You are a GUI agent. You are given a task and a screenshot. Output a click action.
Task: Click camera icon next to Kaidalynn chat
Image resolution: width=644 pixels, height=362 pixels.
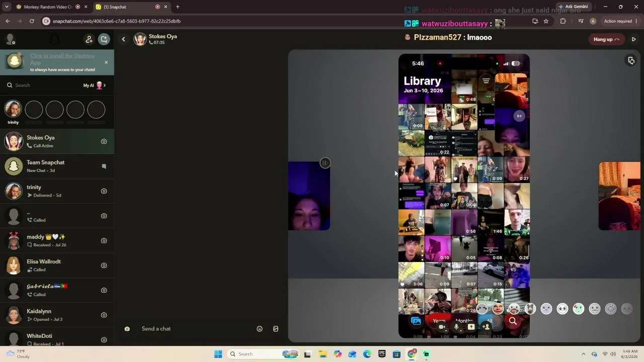(x=104, y=315)
